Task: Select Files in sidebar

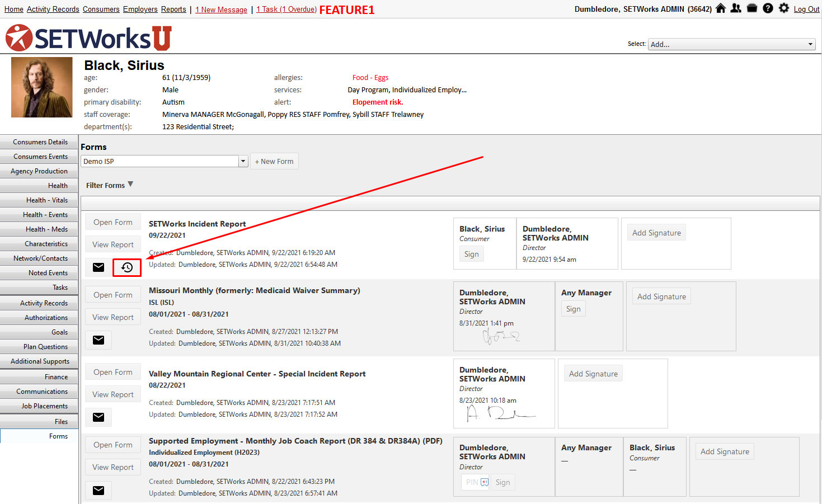Action: click(x=39, y=422)
